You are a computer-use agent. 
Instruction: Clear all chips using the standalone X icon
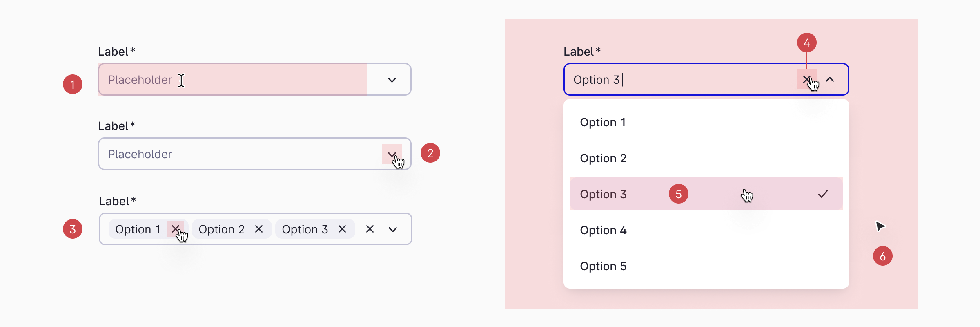tap(370, 229)
